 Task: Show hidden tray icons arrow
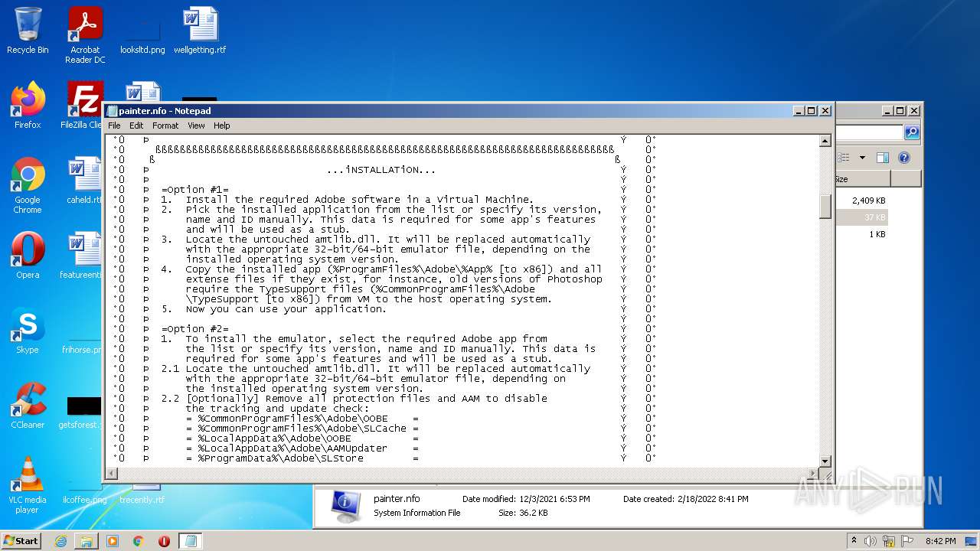click(x=854, y=541)
